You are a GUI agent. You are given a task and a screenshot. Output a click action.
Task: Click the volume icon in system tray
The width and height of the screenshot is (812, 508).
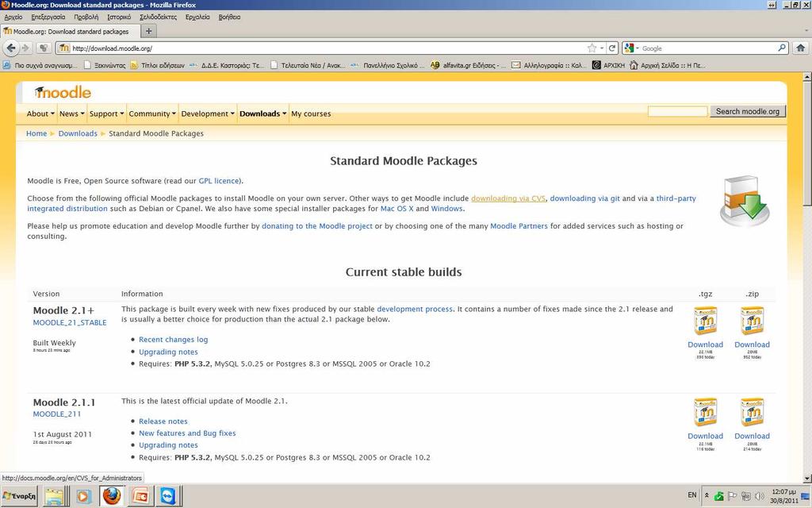coord(760,495)
